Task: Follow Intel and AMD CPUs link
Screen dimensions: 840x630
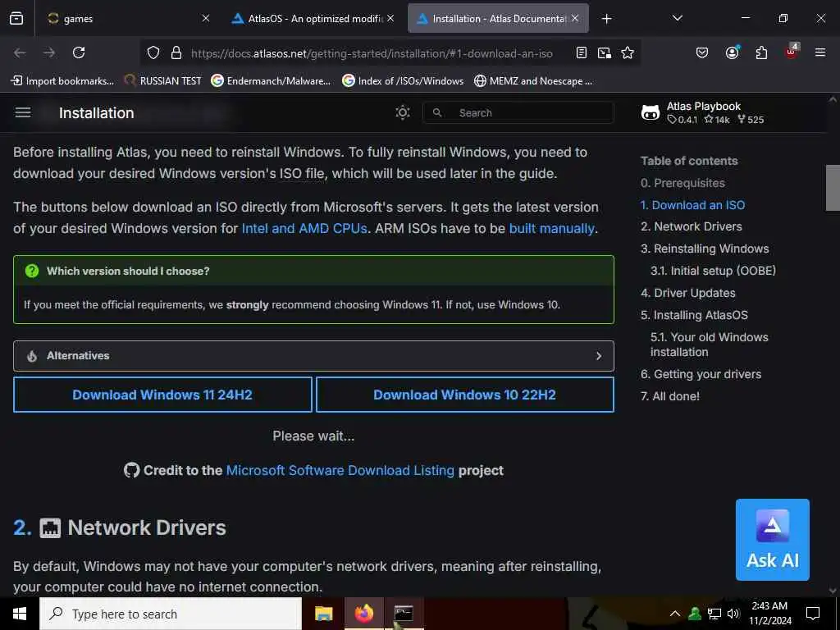Action: point(304,228)
